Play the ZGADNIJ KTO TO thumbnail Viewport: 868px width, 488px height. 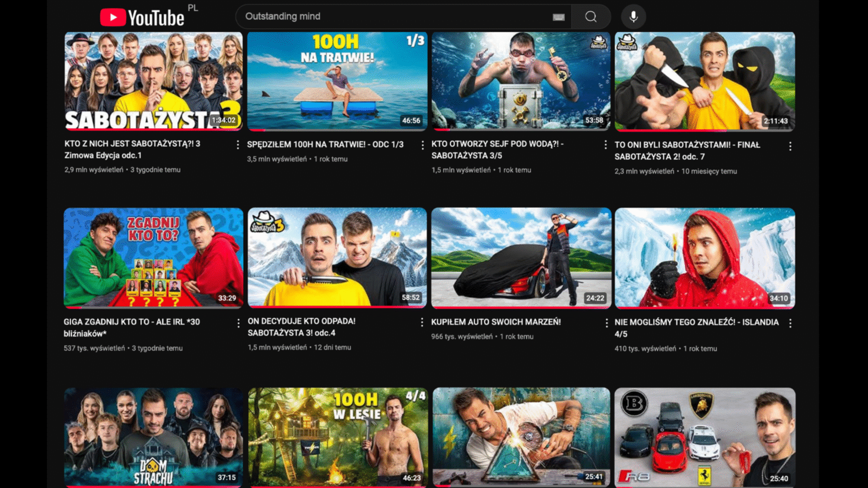pos(153,258)
